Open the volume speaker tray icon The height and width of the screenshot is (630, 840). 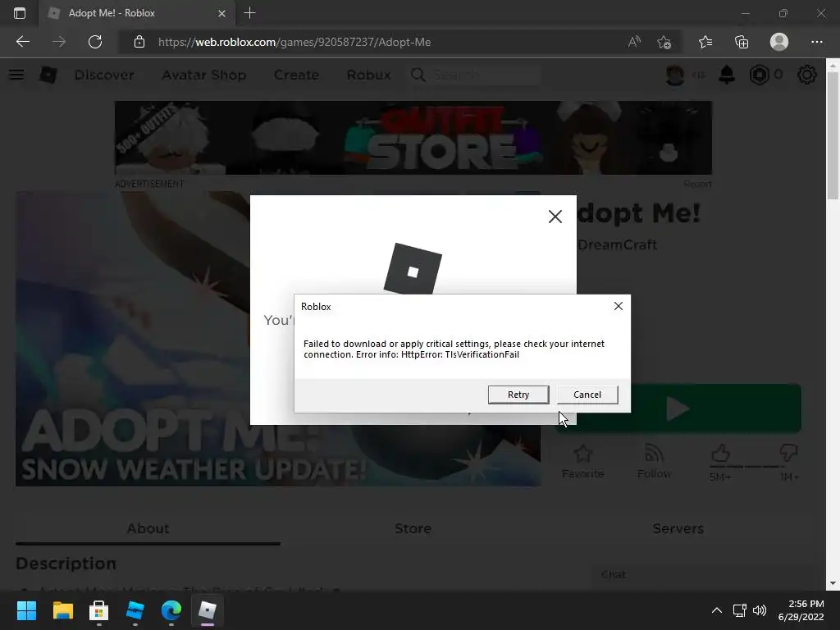coord(760,610)
